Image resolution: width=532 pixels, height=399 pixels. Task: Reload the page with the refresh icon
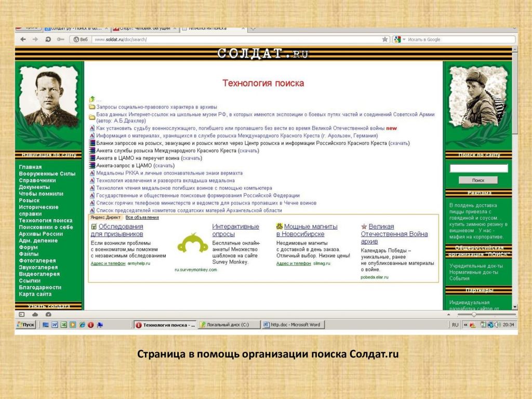[x=48, y=39]
